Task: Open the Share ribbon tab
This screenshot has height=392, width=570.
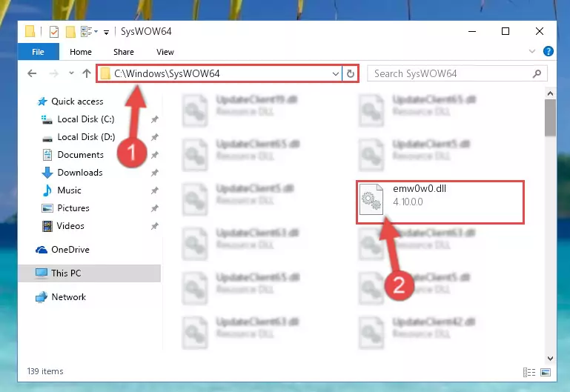Action: click(x=124, y=52)
